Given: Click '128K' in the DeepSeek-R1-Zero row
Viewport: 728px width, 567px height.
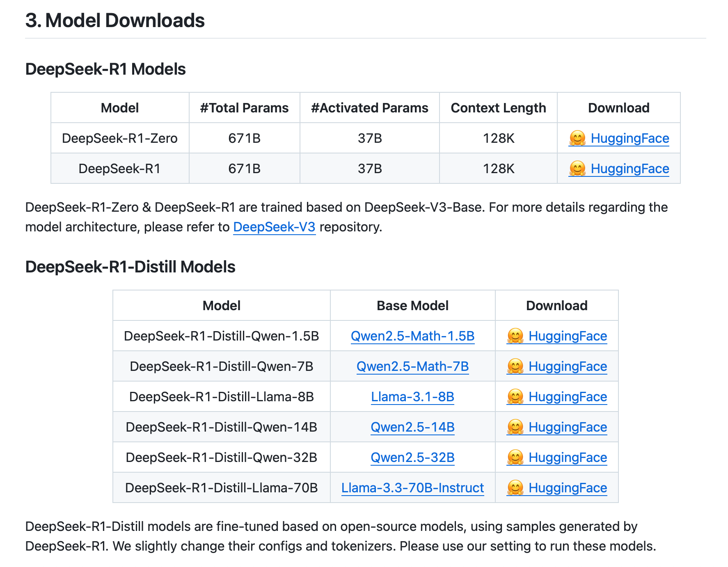Looking at the screenshot, I should tap(498, 138).
